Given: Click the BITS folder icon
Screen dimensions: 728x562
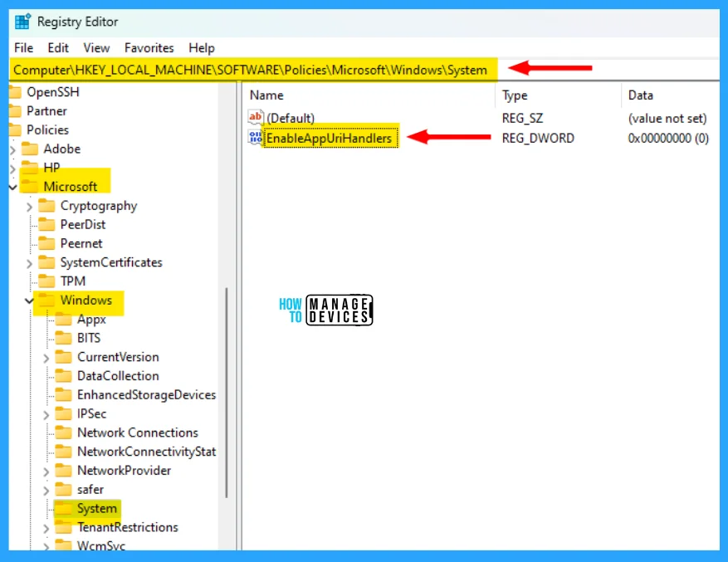Looking at the screenshot, I should click(64, 338).
